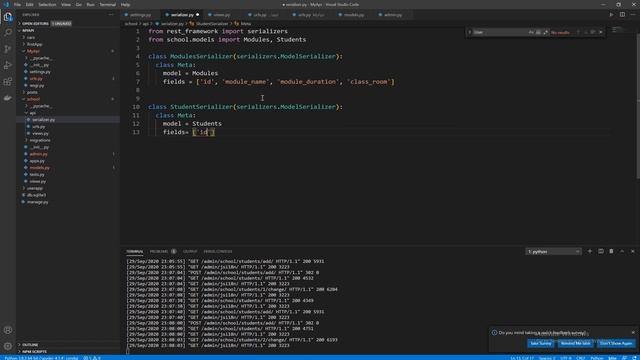
Task: Open the terminal selector dropdown '1: python'
Action: 553,251
